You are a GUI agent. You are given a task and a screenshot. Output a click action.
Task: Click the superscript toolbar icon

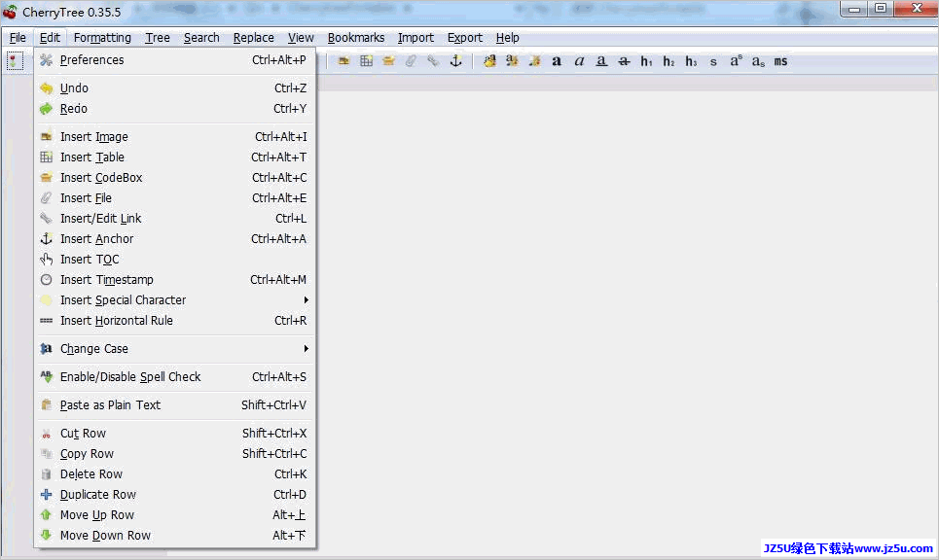736,61
